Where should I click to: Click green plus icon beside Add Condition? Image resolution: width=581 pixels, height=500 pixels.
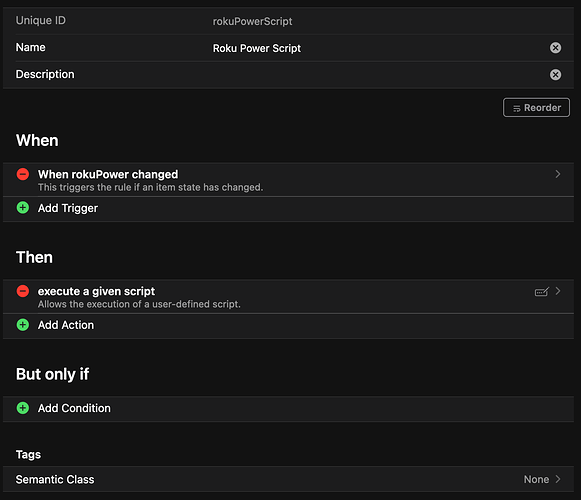tap(23, 408)
